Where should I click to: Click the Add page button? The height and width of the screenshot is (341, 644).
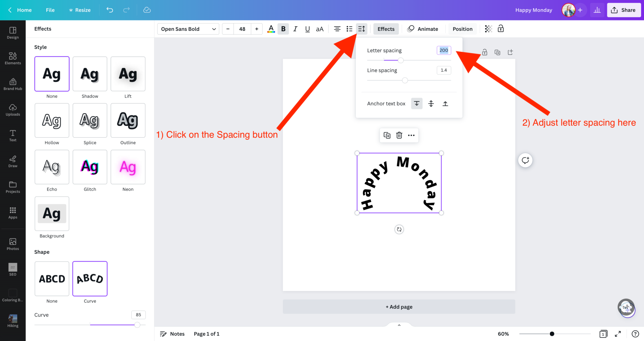(399, 307)
